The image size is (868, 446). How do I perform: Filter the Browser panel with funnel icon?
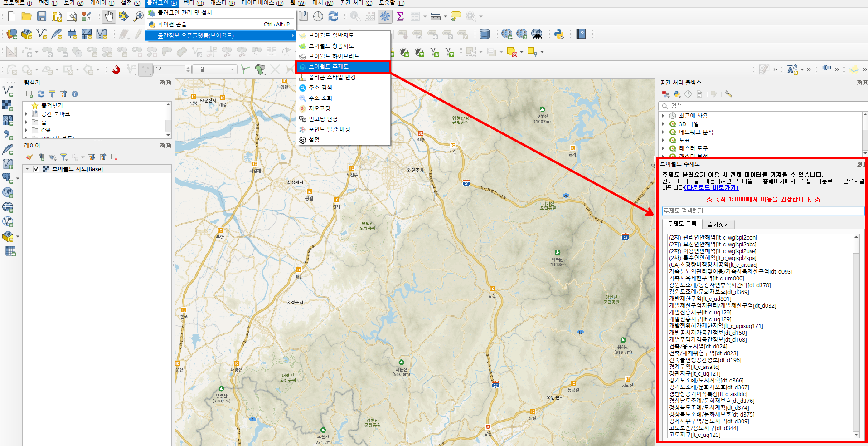click(x=52, y=94)
